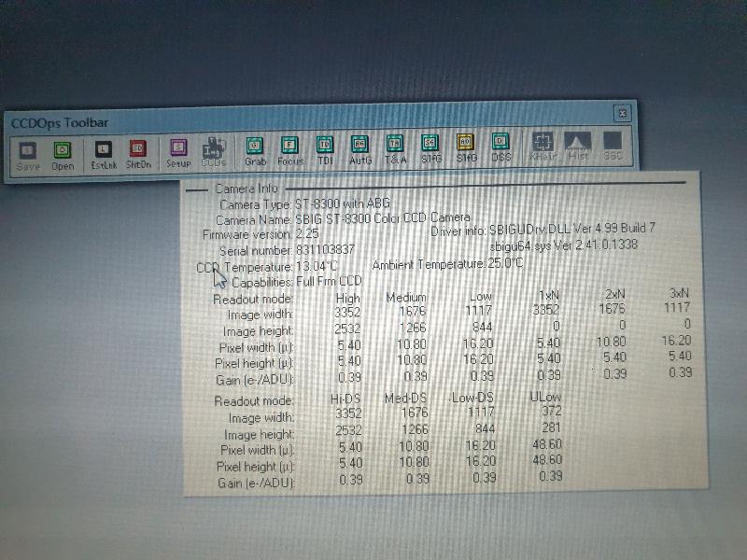Click ambient temperature value '25.0°C'
Image resolution: width=747 pixels, height=560 pixels.
tap(505, 263)
